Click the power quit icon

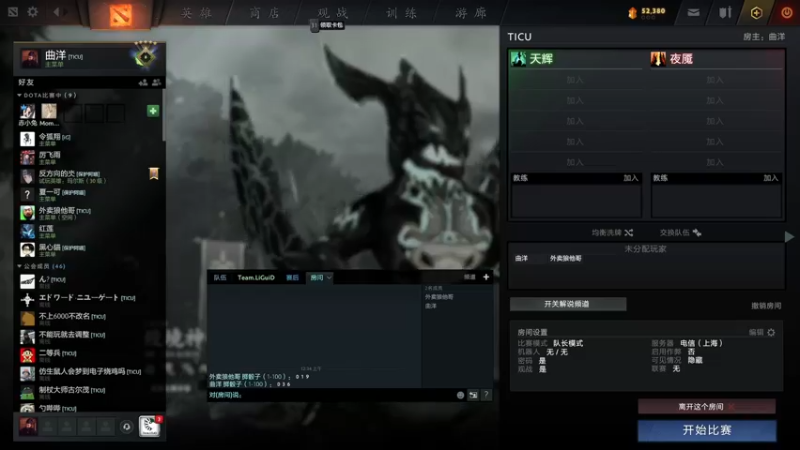[787, 12]
